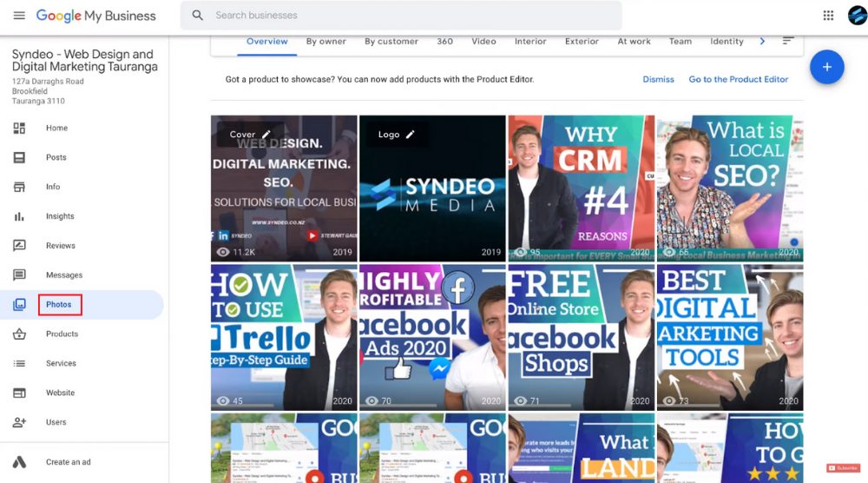868x483 pixels.
Task: Click eye icon on Digital Marketing Tools thumbnail
Action: coord(669,401)
